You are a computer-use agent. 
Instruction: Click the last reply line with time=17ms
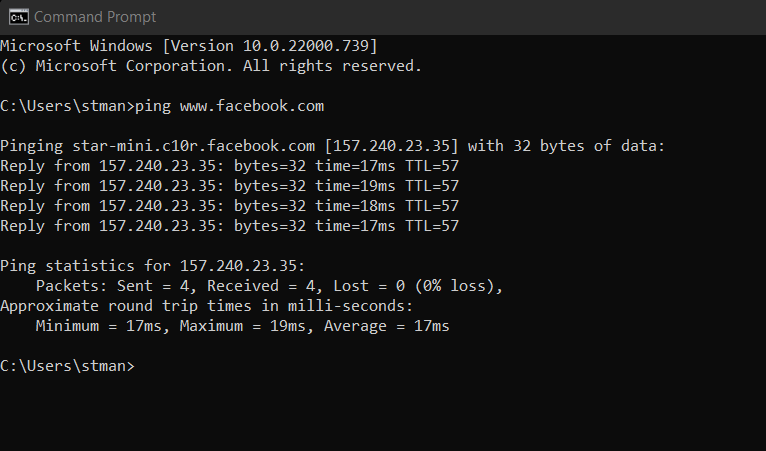pos(229,226)
